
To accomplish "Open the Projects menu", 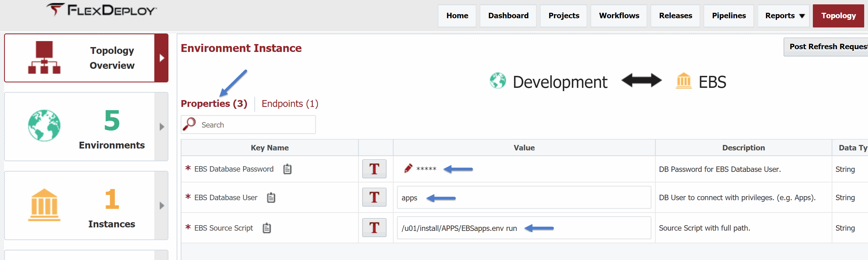I will coord(563,16).
